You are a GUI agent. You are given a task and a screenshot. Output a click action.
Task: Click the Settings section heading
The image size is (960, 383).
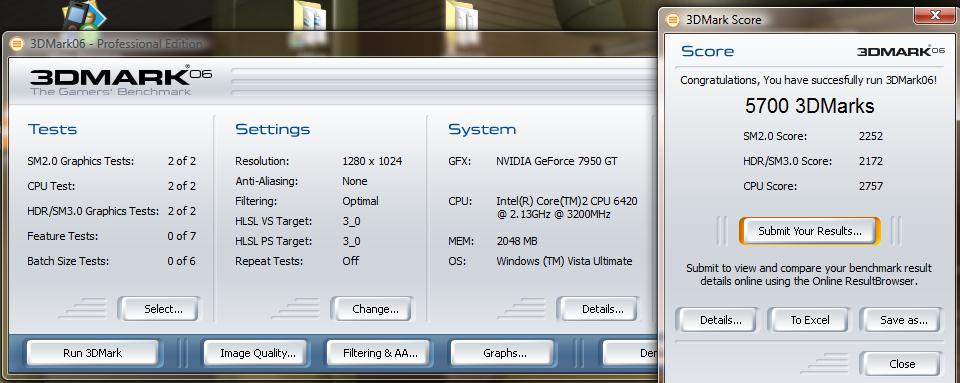[x=272, y=129]
